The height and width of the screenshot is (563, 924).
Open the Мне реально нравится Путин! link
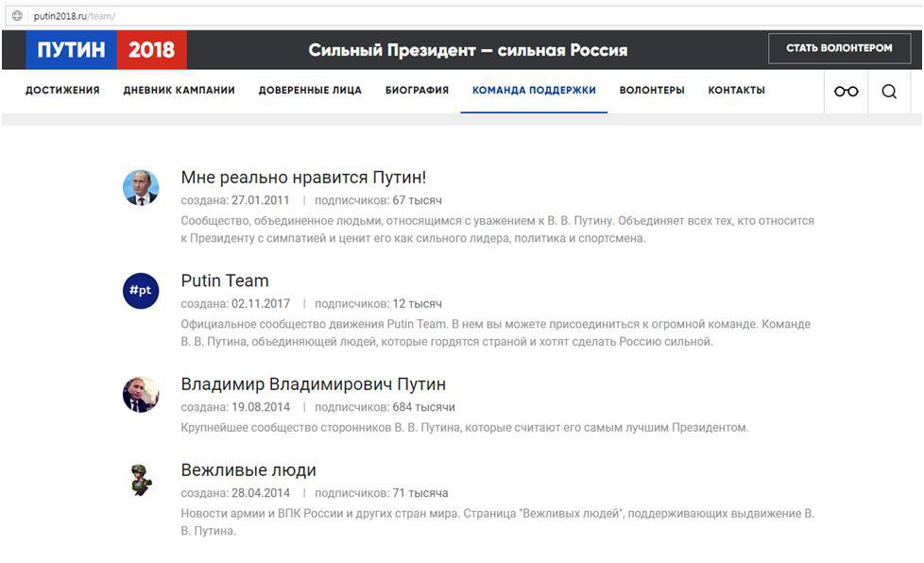coord(303,178)
